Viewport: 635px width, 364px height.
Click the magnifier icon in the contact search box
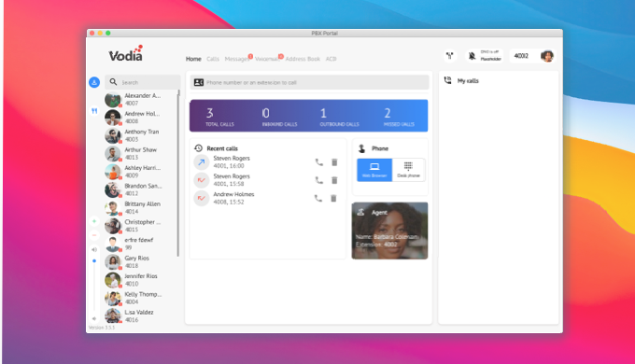coord(113,82)
